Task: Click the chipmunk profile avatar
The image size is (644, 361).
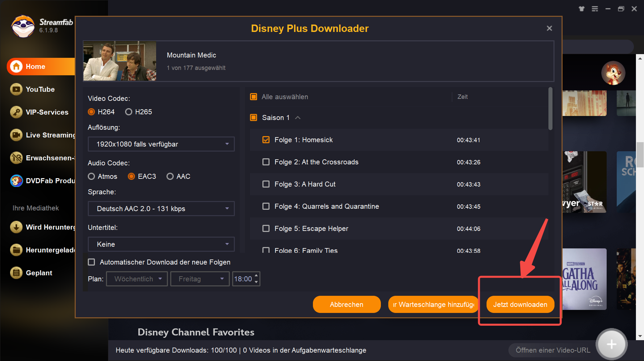Action: pyautogui.click(x=613, y=73)
